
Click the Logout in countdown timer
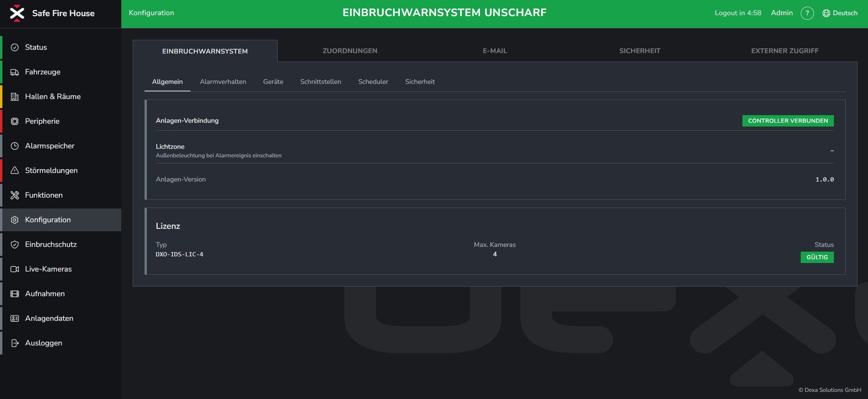(x=738, y=13)
